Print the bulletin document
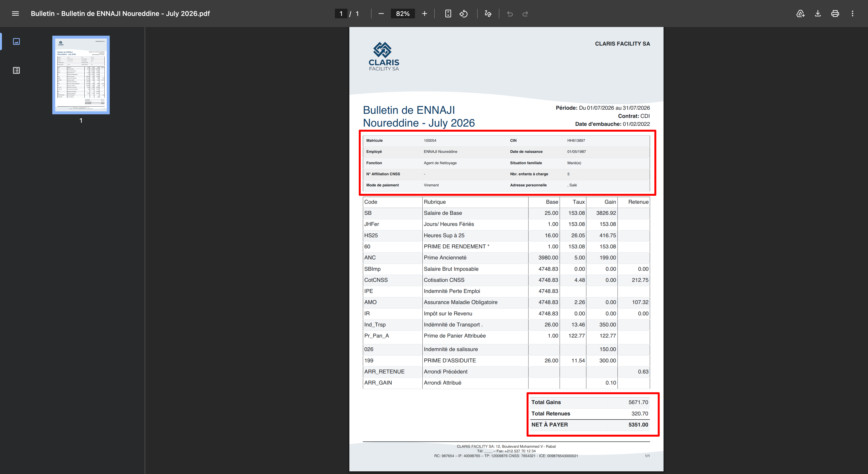The image size is (868, 474). [x=835, y=14]
